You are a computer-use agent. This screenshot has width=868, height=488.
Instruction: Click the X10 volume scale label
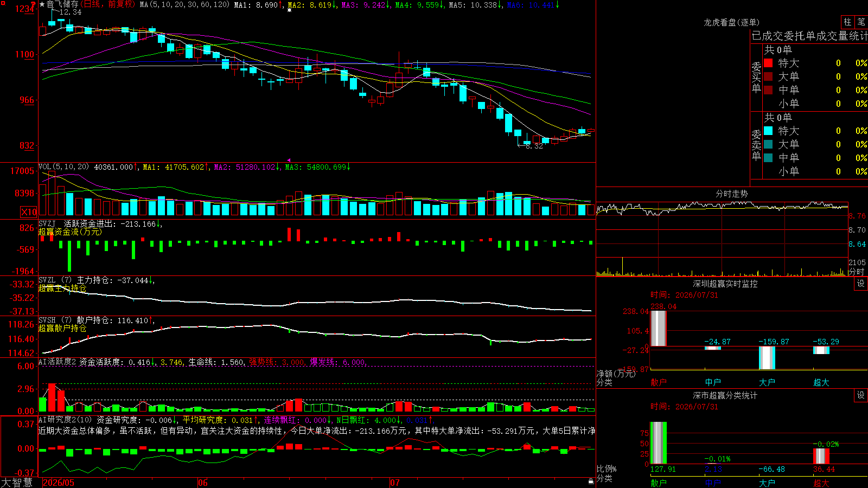29,212
